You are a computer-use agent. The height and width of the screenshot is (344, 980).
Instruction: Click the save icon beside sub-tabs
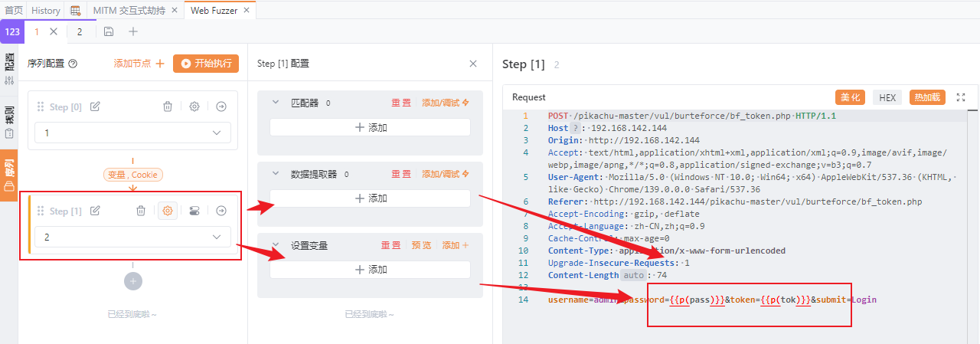tap(109, 31)
